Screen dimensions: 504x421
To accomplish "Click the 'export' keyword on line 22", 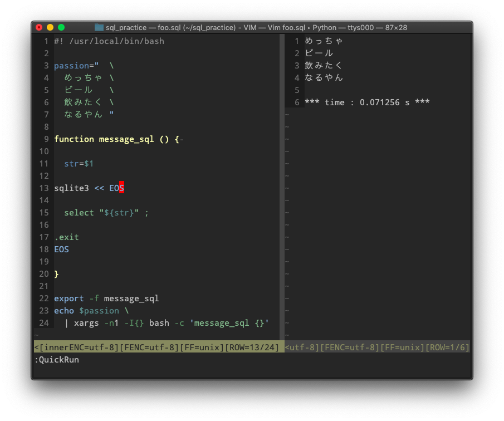I will pos(68,298).
